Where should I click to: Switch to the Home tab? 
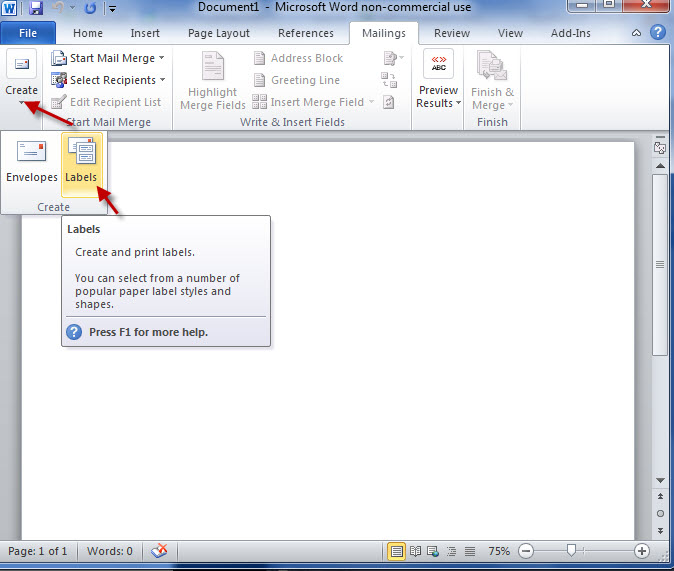point(88,33)
